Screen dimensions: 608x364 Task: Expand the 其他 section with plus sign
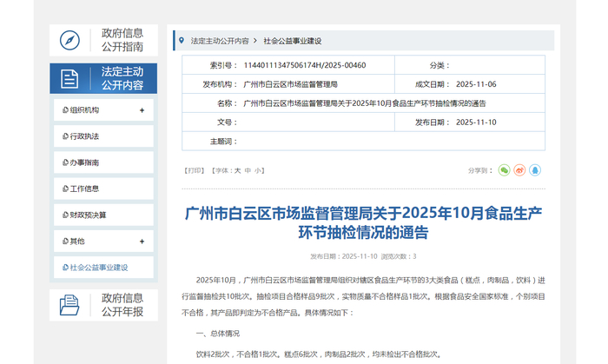point(142,241)
